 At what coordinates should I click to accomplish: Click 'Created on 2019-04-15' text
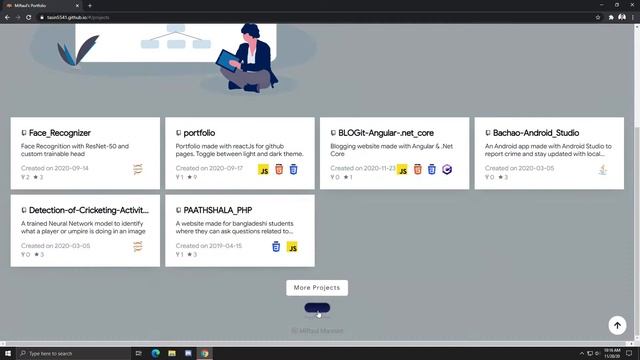point(209,246)
